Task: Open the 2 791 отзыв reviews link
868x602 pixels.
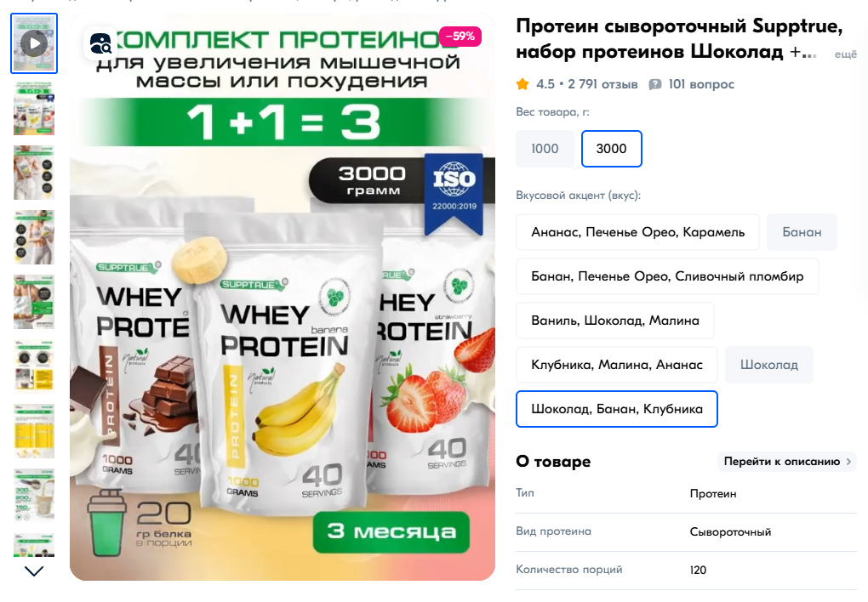Action: click(x=602, y=84)
